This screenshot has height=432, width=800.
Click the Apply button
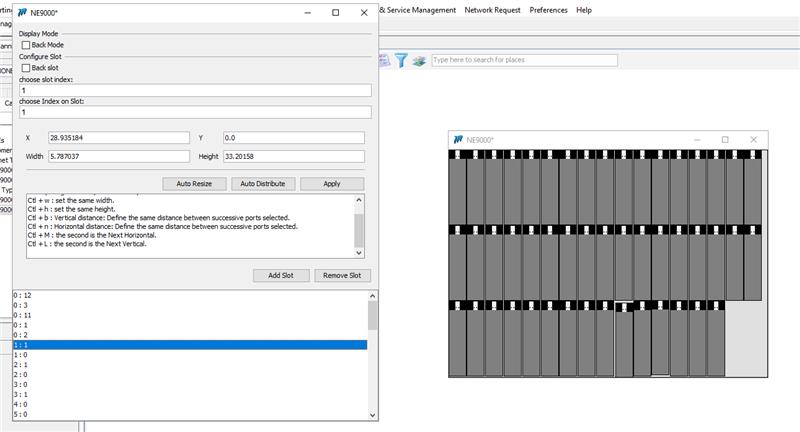pyautogui.click(x=331, y=184)
